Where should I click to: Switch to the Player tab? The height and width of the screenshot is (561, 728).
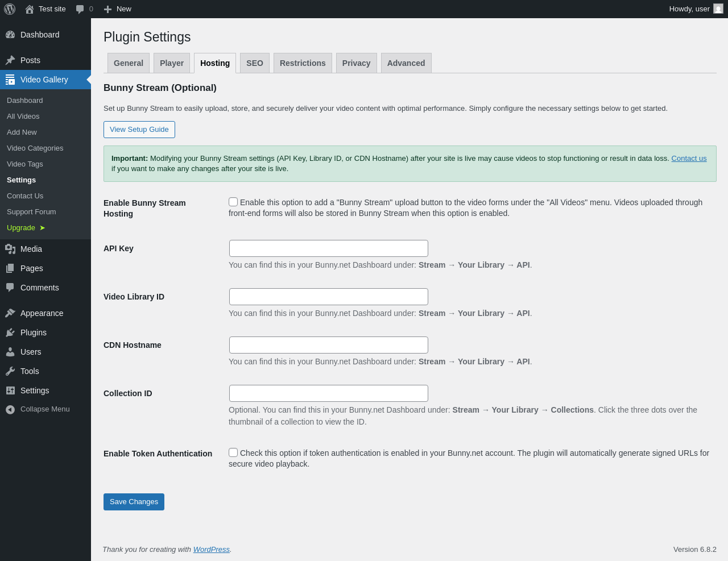point(172,63)
